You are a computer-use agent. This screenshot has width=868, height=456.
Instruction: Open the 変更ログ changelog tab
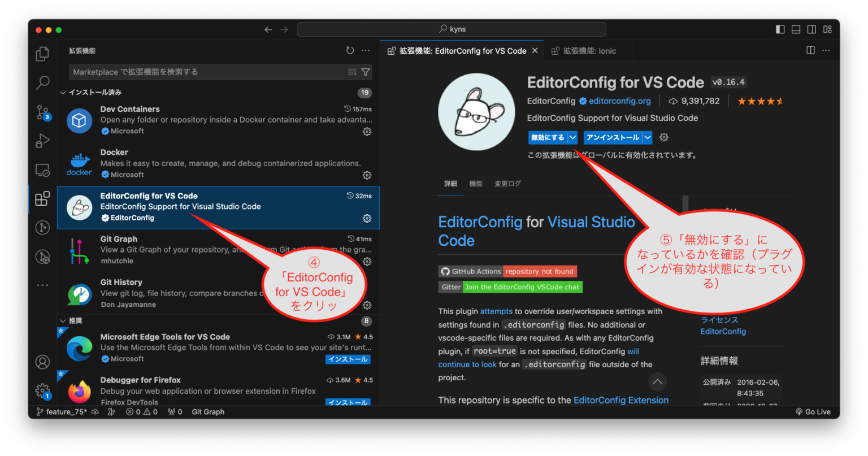pos(507,184)
